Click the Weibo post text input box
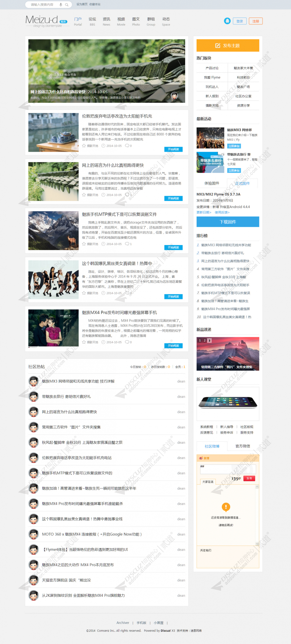This screenshot has width=291, height=644. click(x=228, y=469)
